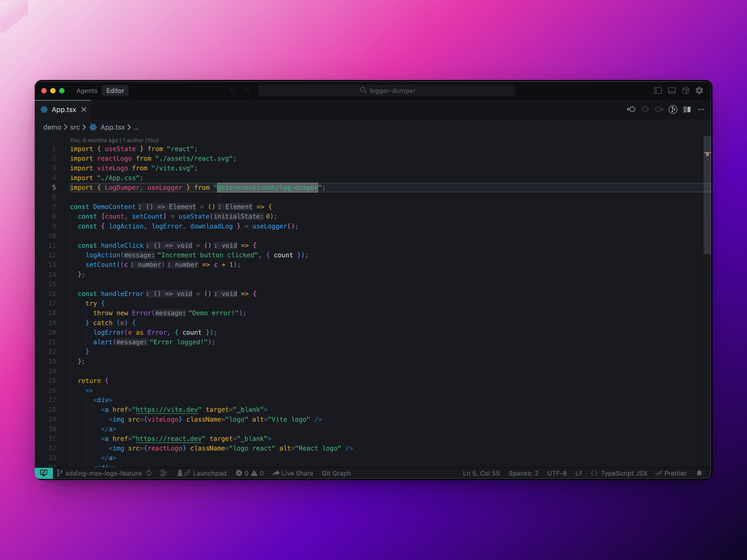This screenshot has height=560, width=747.
Task: Switch to the Agents tab
Action: pyautogui.click(x=87, y=91)
